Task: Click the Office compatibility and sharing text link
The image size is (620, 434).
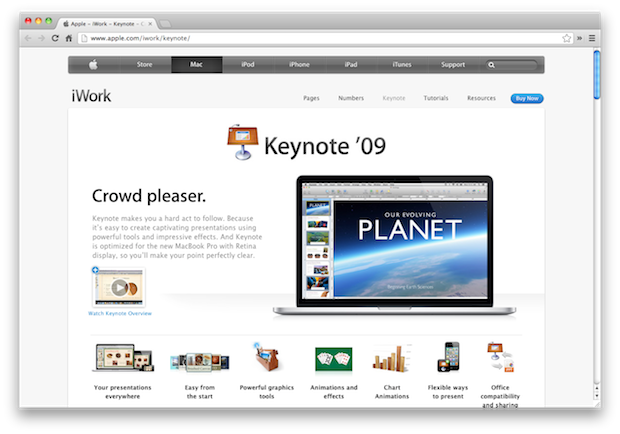Action: click(x=500, y=396)
